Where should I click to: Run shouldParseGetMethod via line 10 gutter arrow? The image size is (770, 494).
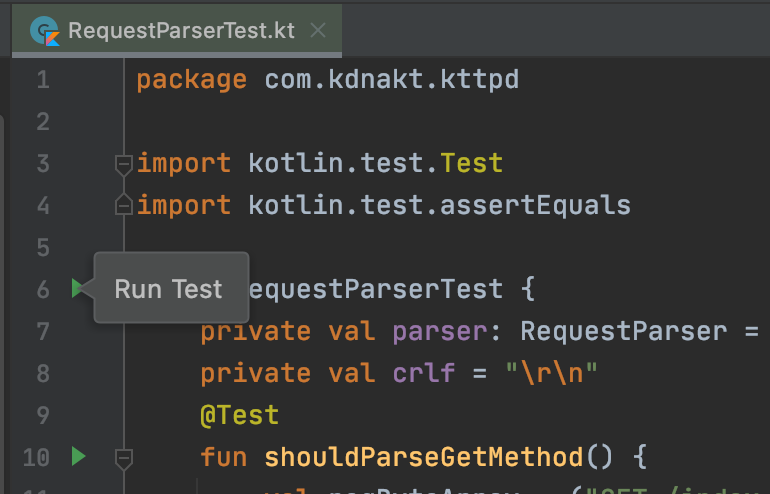pyautogui.click(x=79, y=456)
